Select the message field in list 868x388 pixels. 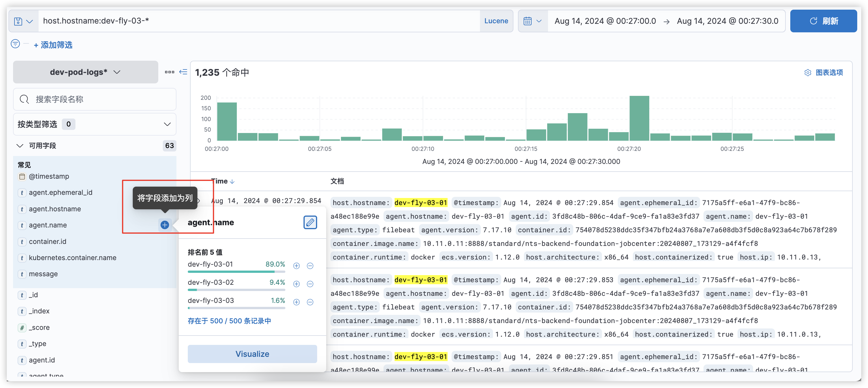(43, 274)
